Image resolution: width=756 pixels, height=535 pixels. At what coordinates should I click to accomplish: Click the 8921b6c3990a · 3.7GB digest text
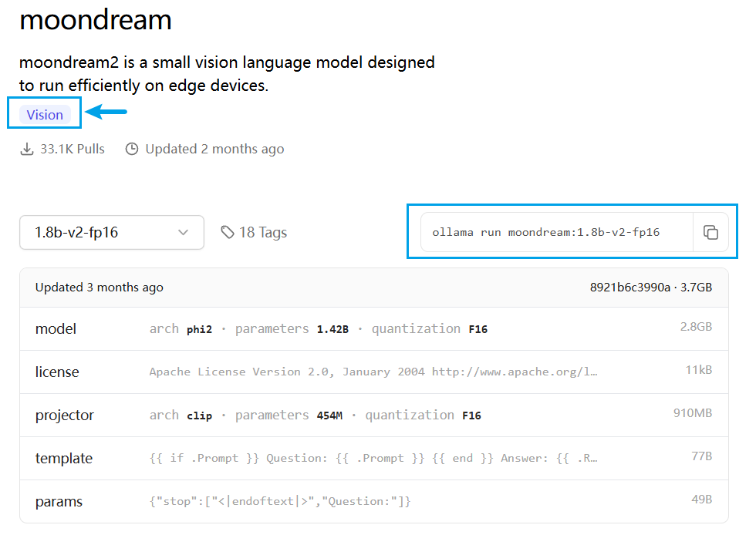(x=651, y=288)
